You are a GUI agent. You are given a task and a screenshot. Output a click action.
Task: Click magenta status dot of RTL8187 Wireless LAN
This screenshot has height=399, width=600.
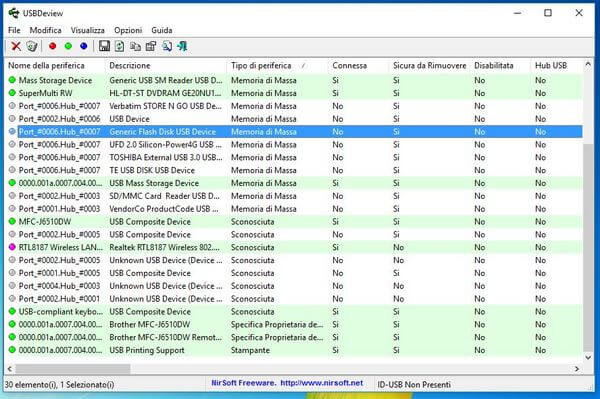pyautogui.click(x=12, y=247)
